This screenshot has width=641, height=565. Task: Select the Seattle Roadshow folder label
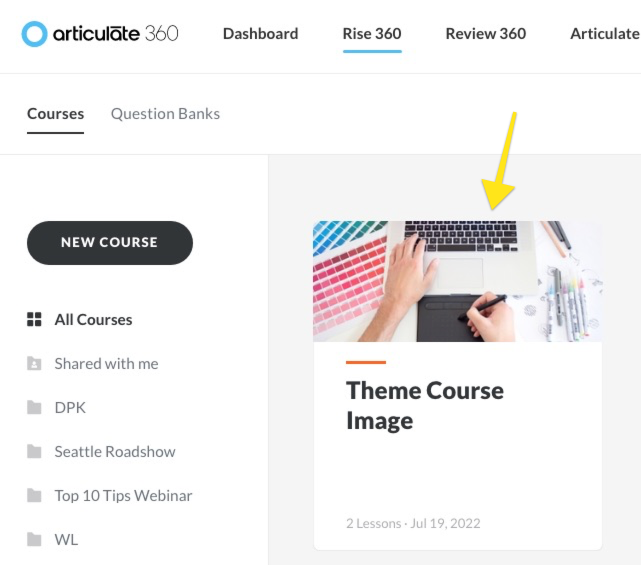(x=115, y=452)
